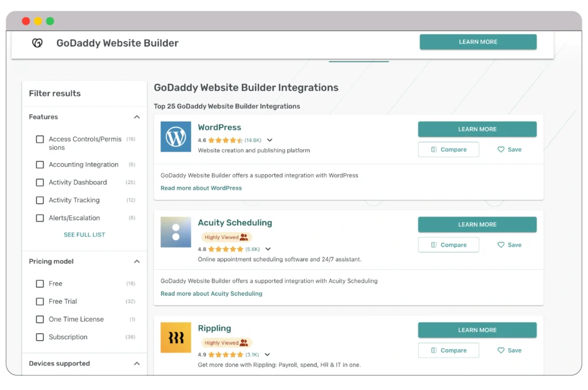The height and width of the screenshot is (390, 588).
Task: Open Read more about Acuity Scheduling
Action: (211, 294)
